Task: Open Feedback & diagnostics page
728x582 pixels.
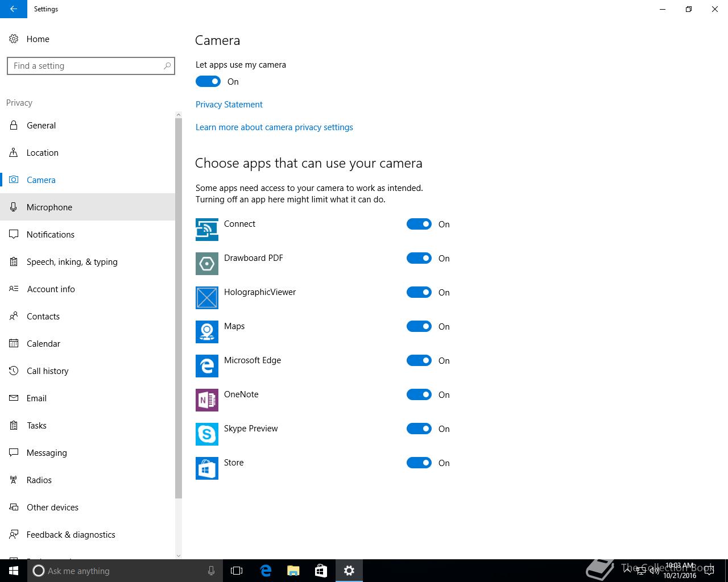Action: coord(88,534)
